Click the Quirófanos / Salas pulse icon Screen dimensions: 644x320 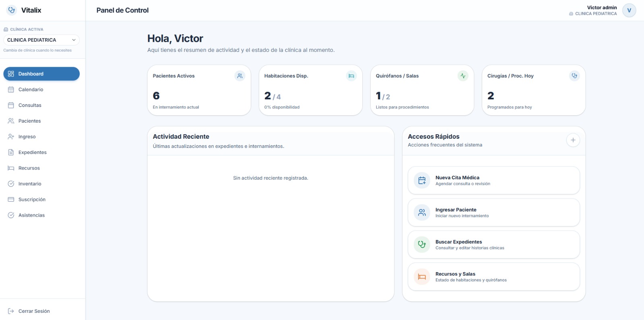point(463,76)
